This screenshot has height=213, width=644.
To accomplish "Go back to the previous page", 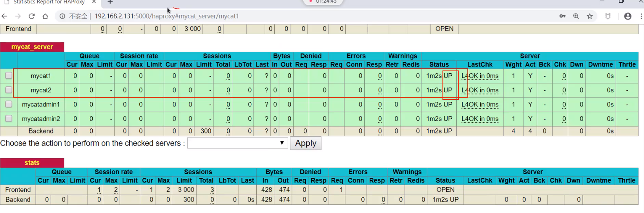I will [x=5, y=16].
